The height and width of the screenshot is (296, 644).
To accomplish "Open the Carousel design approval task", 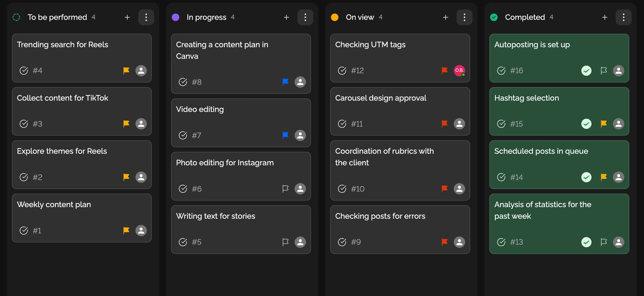I will 381,98.
